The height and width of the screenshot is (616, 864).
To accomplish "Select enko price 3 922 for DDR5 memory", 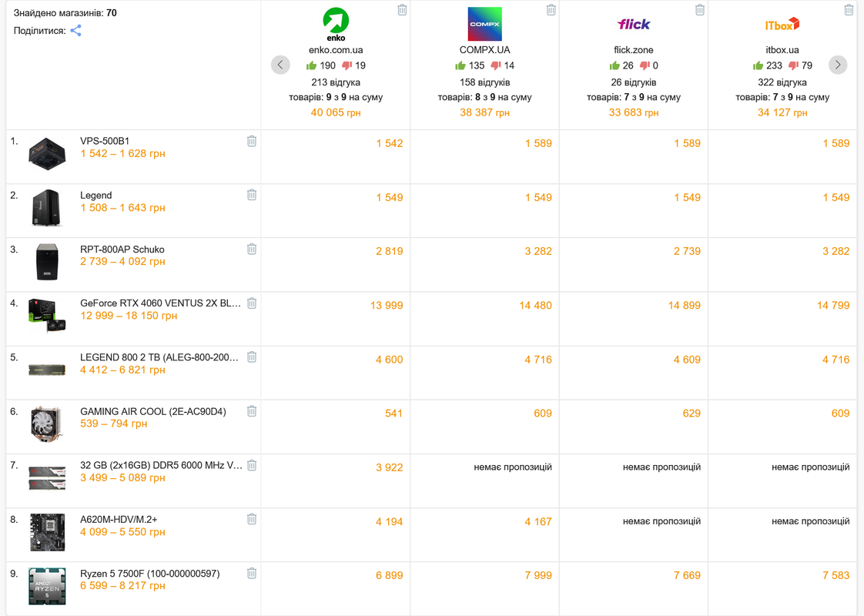I will pos(389,468).
